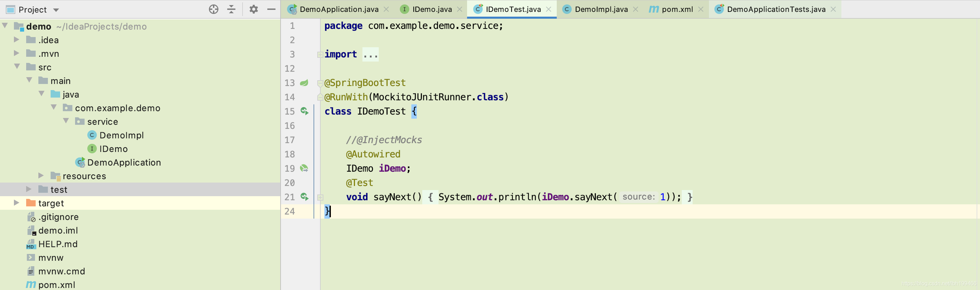Click the Spring bean leaf gutter icon on line 13
The image size is (980, 290).
[304, 83]
